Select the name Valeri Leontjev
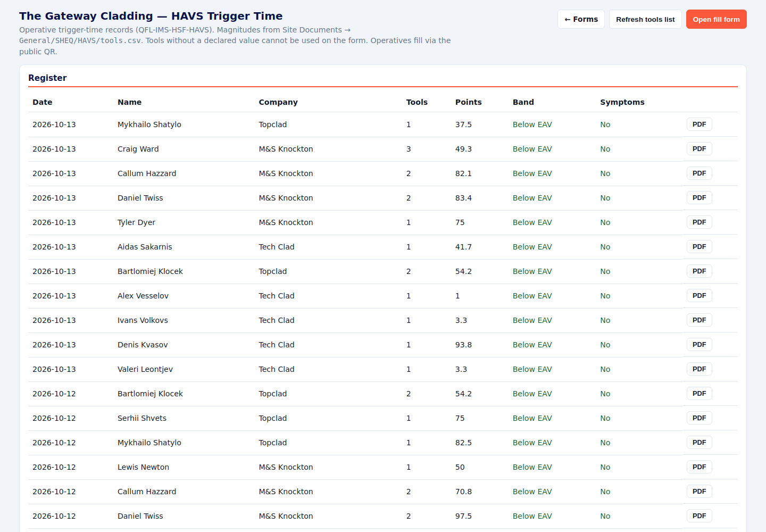This screenshot has height=532, width=766. coord(145,369)
